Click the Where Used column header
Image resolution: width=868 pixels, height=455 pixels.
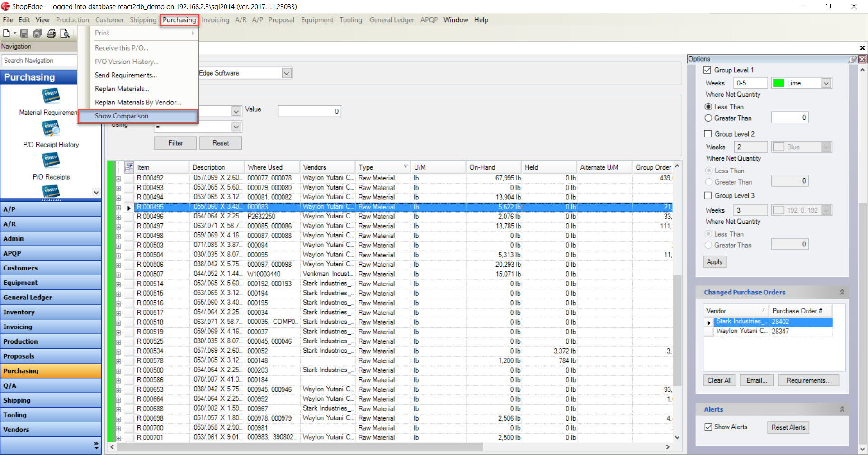click(272, 167)
